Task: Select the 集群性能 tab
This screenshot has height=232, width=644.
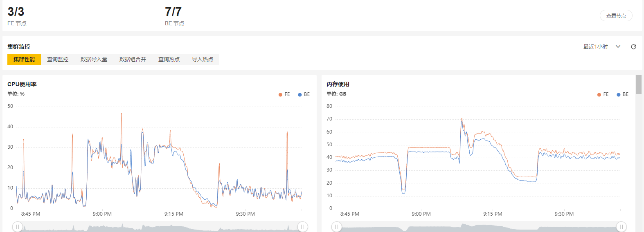Action: click(24, 59)
